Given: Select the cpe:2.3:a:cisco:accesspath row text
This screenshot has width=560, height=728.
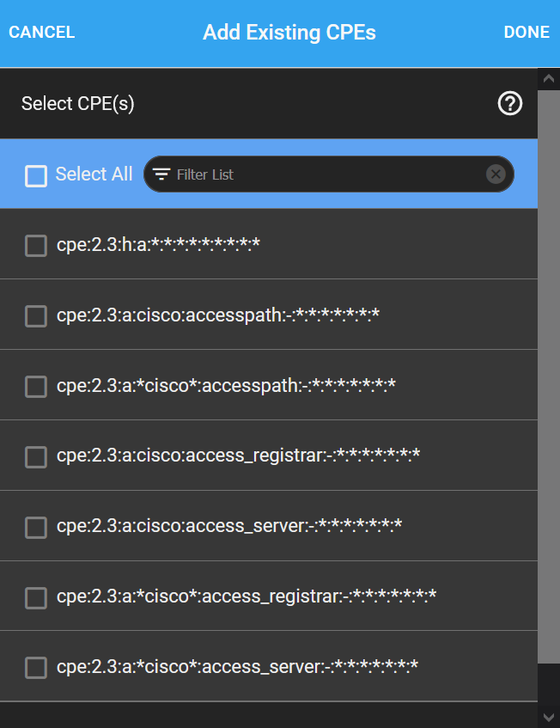Looking at the screenshot, I should 218,315.
